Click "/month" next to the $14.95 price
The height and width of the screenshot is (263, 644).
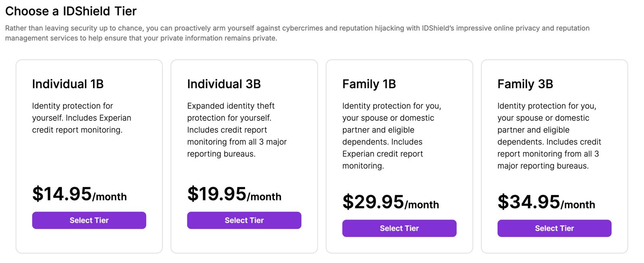pyautogui.click(x=109, y=197)
